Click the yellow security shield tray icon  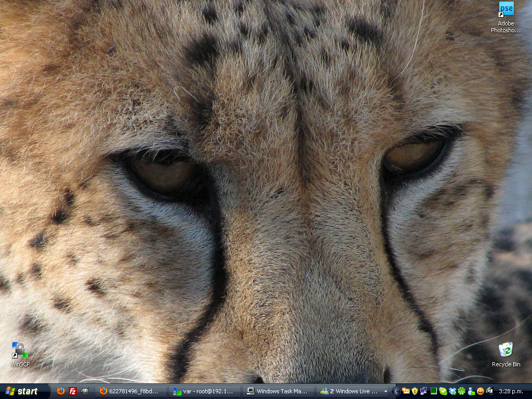[x=415, y=391]
